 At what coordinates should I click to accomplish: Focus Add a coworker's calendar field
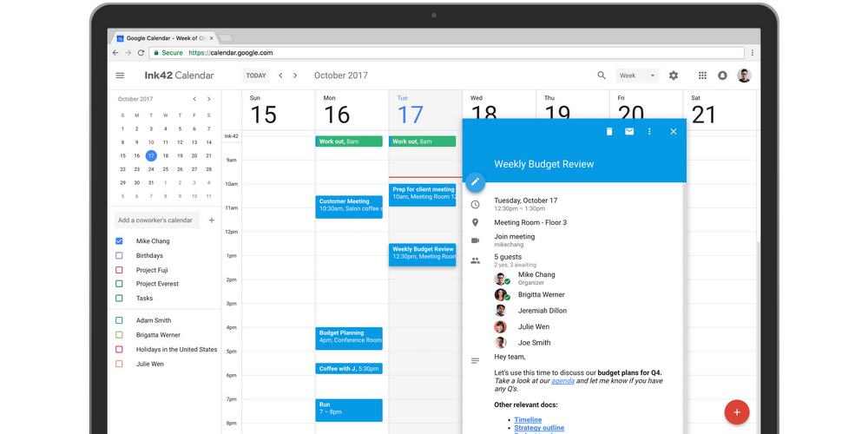[x=157, y=220]
